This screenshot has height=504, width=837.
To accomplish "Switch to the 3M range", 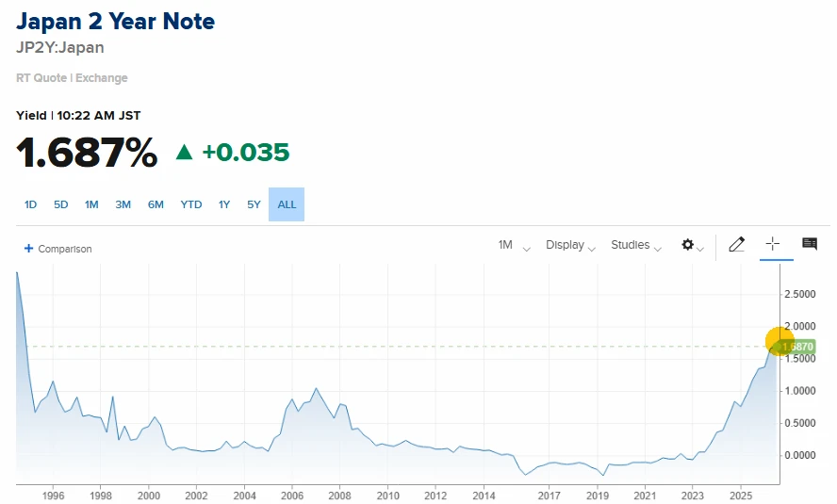I will click(x=123, y=204).
